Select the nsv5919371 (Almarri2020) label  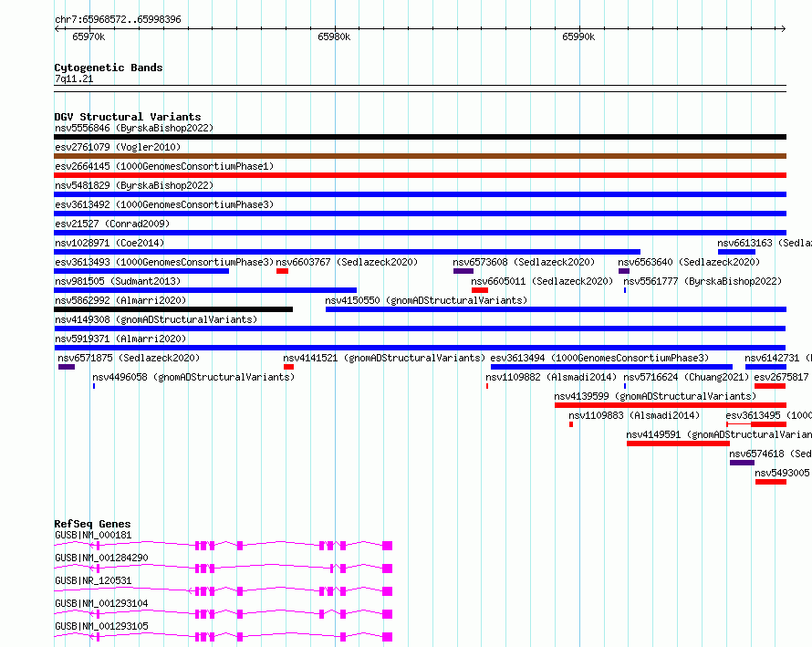(120, 339)
